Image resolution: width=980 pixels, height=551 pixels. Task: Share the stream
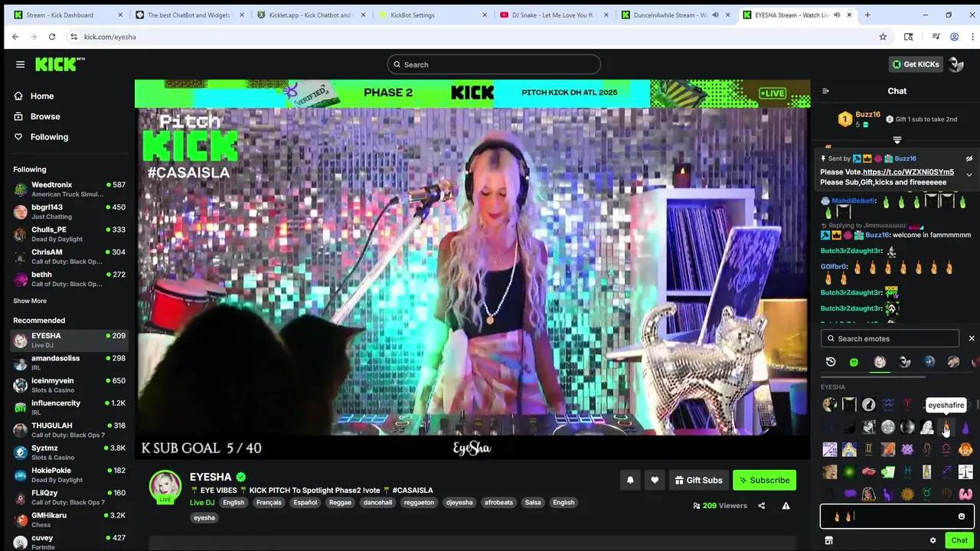[761, 506]
